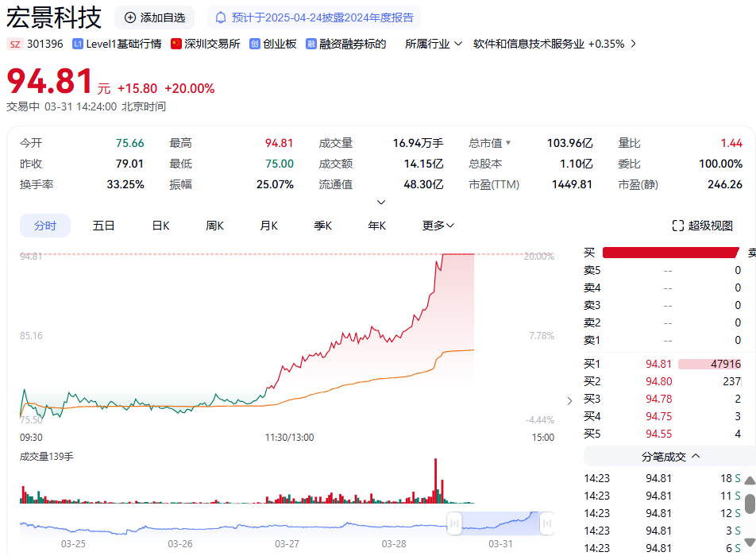Toggle the 总市值 dropdown triangle
The image size is (756, 556).
click(508, 144)
